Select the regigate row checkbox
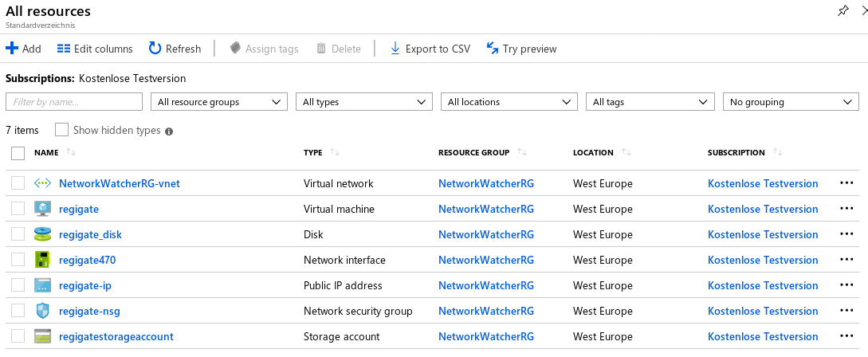Viewport: 868px width, 357px height. (x=18, y=209)
